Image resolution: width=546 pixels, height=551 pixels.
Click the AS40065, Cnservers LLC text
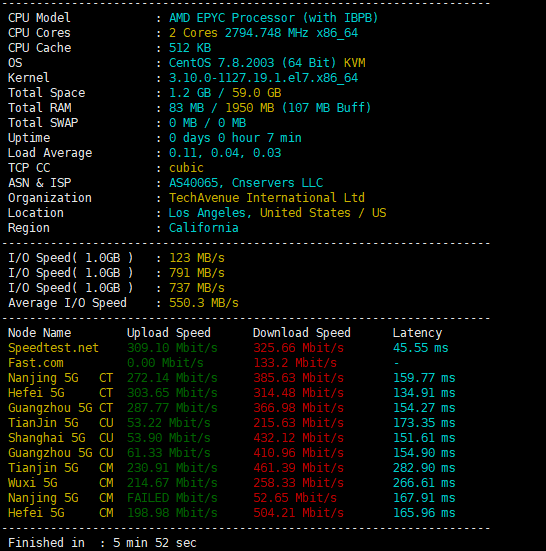coord(246,183)
